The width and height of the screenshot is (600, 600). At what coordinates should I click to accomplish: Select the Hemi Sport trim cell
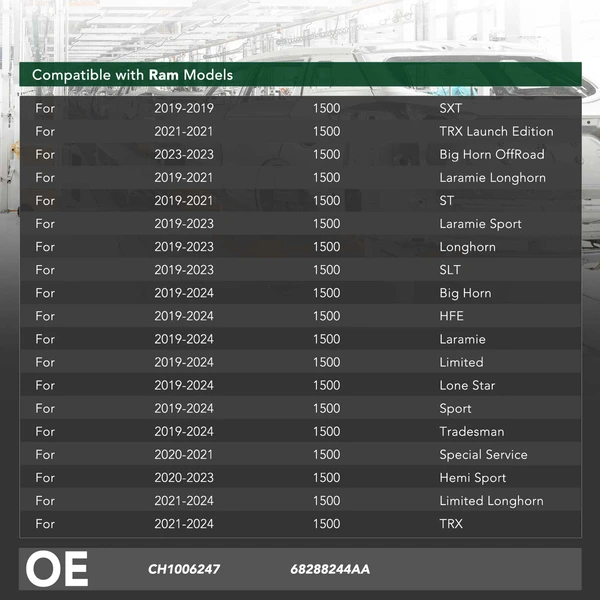point(472,477)
